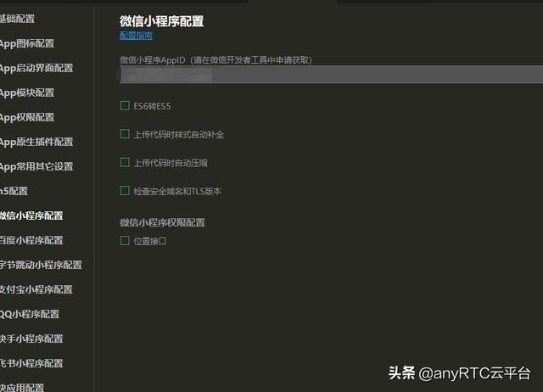Open App原生插件配置
This screenshot has width=543, height=392.
click(36, 142)
